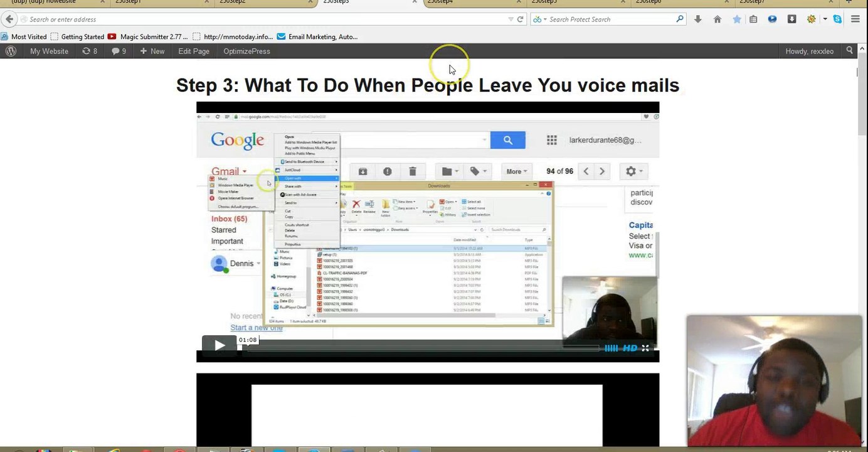Toggle HD quality on the video
868x452 pixels.
pyautogui.click(x=630, y=348)
